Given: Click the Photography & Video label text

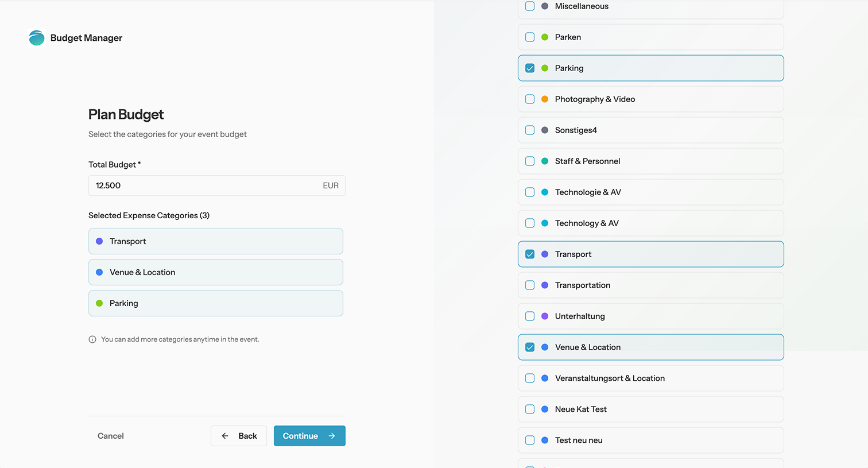Looking at the screenshot, I should pos(595,99).
